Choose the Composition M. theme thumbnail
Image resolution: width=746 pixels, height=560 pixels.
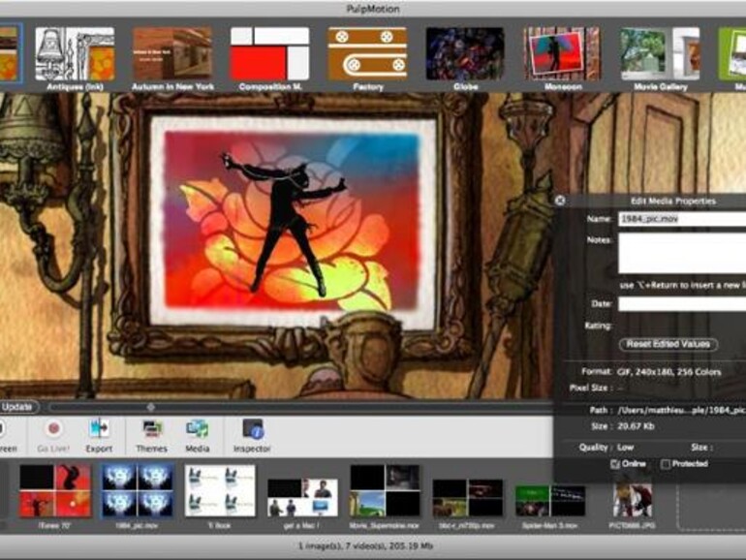click(269, 53)
